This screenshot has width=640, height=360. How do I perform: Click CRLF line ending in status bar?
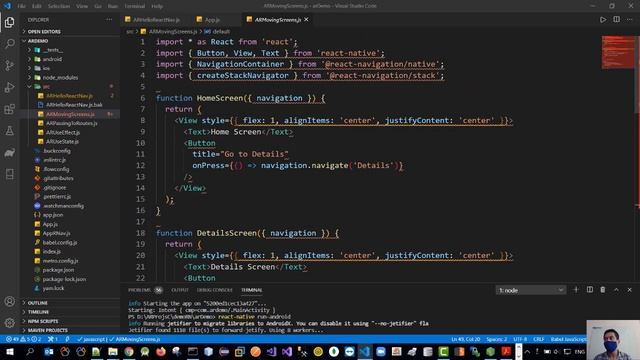click(539, 339)
